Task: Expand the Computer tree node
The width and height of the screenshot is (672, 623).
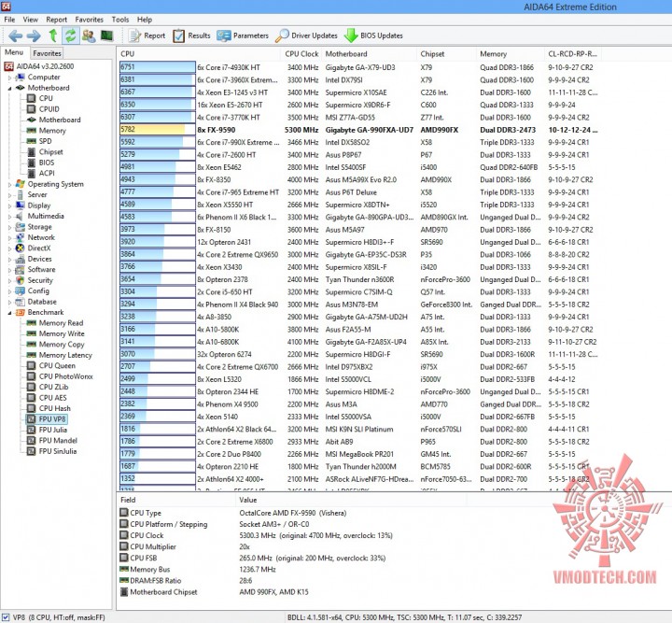Action: point(10,78)
